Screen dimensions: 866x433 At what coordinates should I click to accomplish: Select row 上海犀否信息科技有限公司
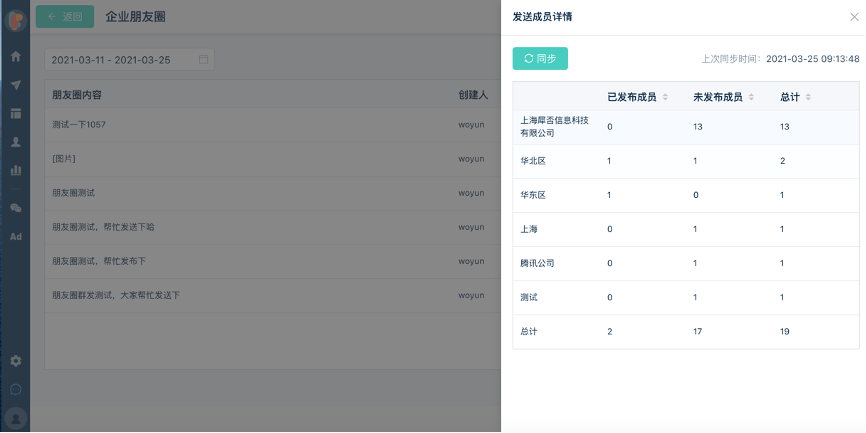point(686,127)
